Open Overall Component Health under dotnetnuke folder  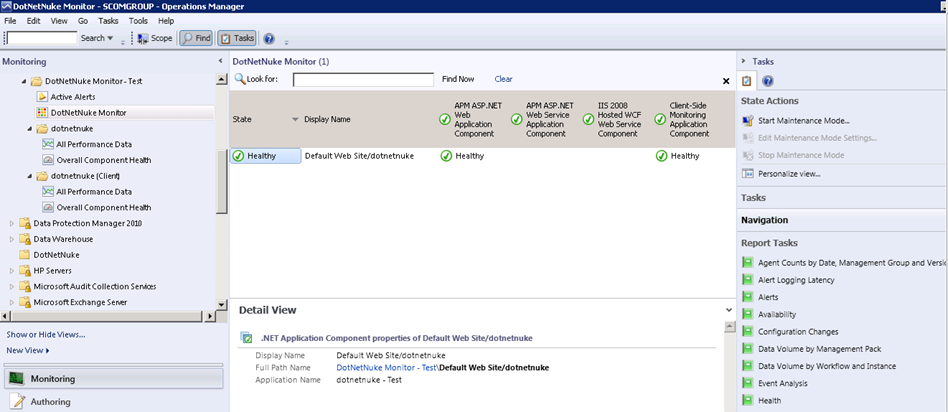(103, 160)
